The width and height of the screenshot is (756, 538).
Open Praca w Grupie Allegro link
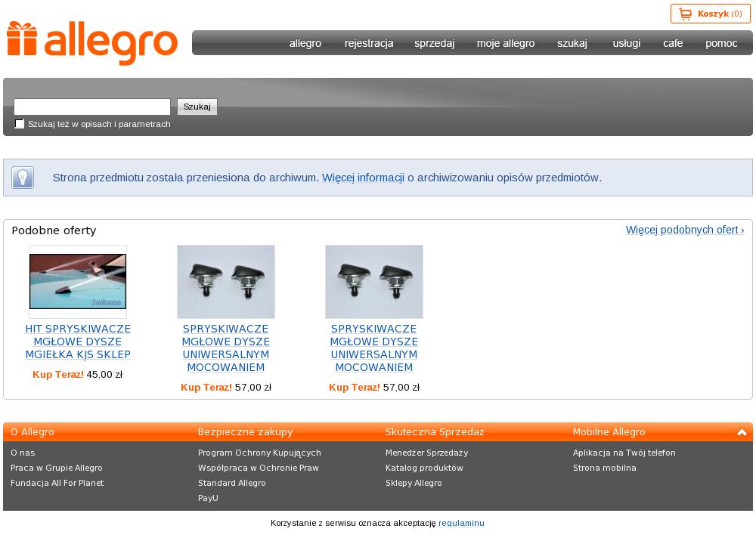(57, 468)
